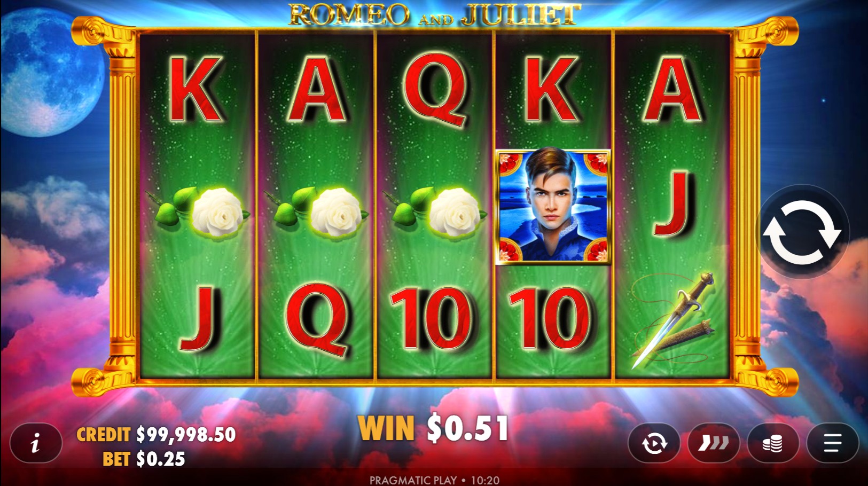Click the white rose on second reel
Image resolution: width=868 pixels, height=486 pixels.
[x=319, y=212]
